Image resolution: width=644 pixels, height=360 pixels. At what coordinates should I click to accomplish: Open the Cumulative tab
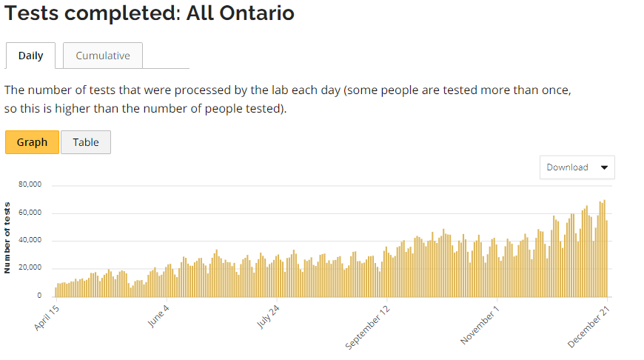[x=103, y=56]
